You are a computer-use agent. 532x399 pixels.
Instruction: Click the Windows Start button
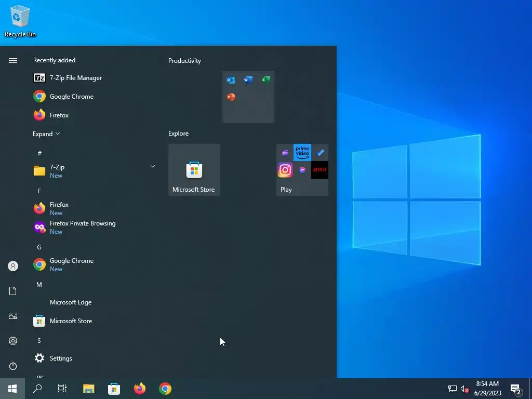pyautogui.click(x=12, y=389)
